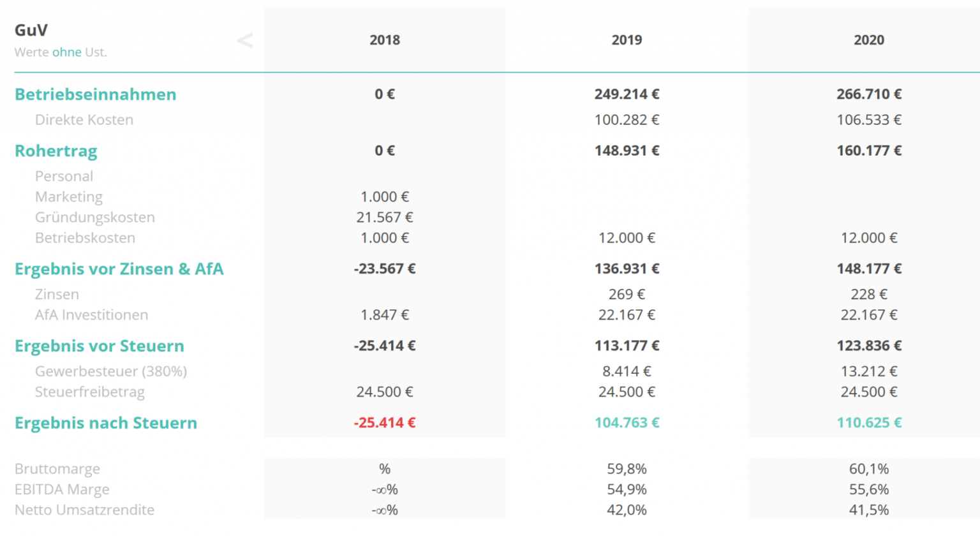Select the Ergebnis nach Steuern label
This screenshot has width=980, height=539.
pos(106,424)
